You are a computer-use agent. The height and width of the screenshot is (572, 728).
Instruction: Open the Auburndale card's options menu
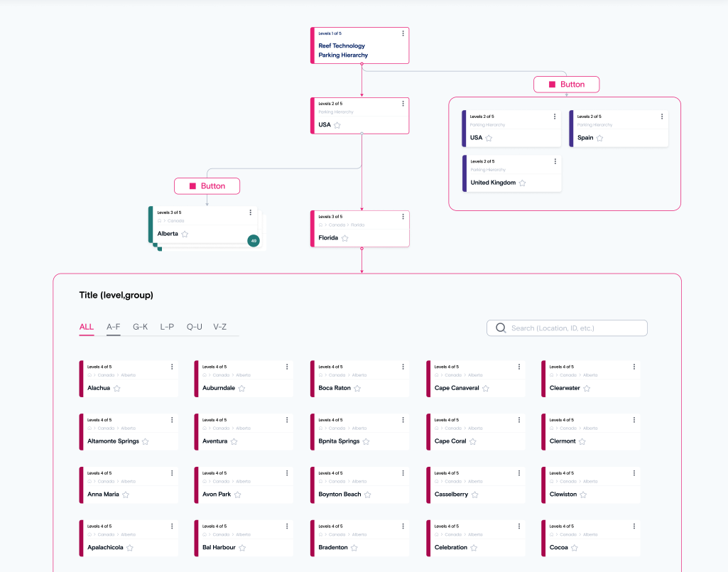tap(288, 367)
